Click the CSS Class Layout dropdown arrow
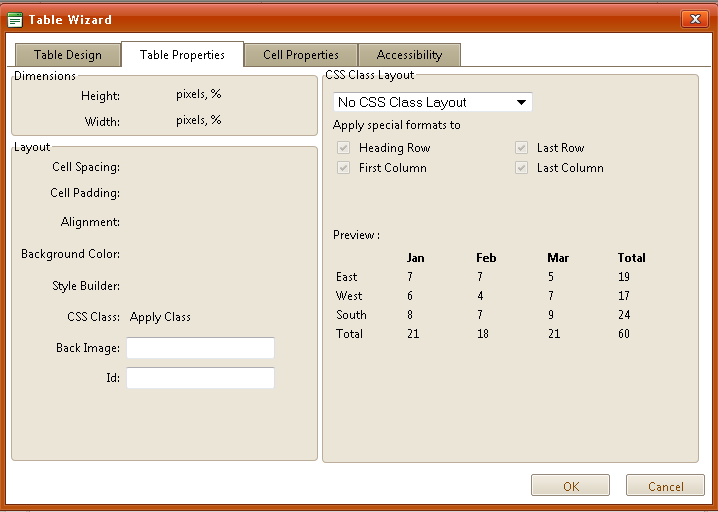718x512 pixels. tap(521, 102)
